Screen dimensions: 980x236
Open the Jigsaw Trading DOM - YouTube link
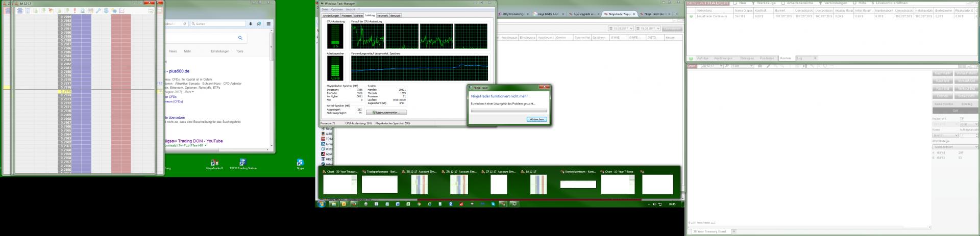coord(193,141)
